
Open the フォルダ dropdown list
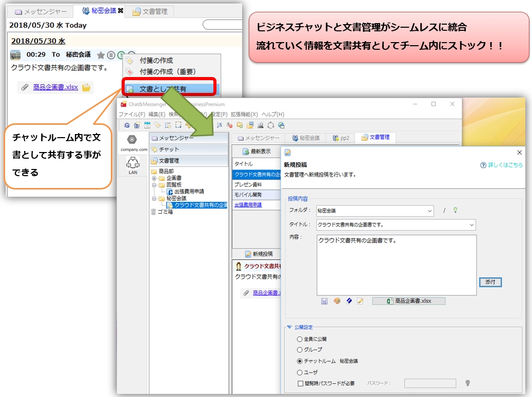[x=429, y=211]
